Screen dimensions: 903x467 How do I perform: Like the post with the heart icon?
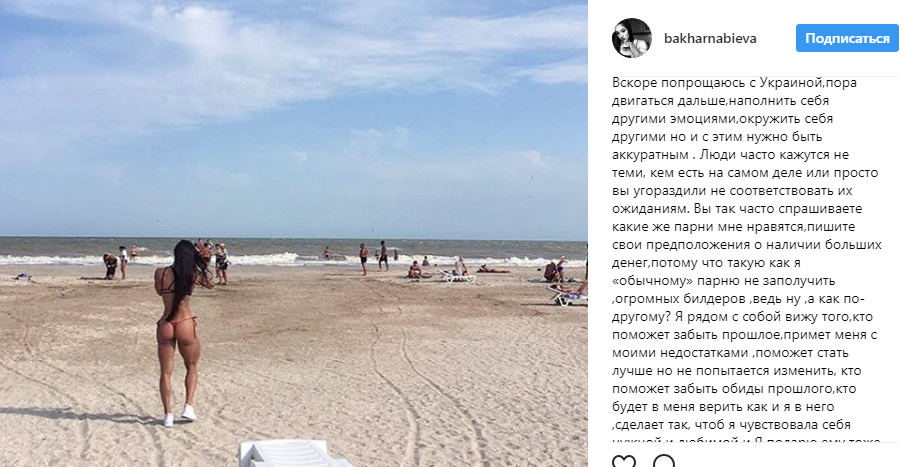pos(624,462)
